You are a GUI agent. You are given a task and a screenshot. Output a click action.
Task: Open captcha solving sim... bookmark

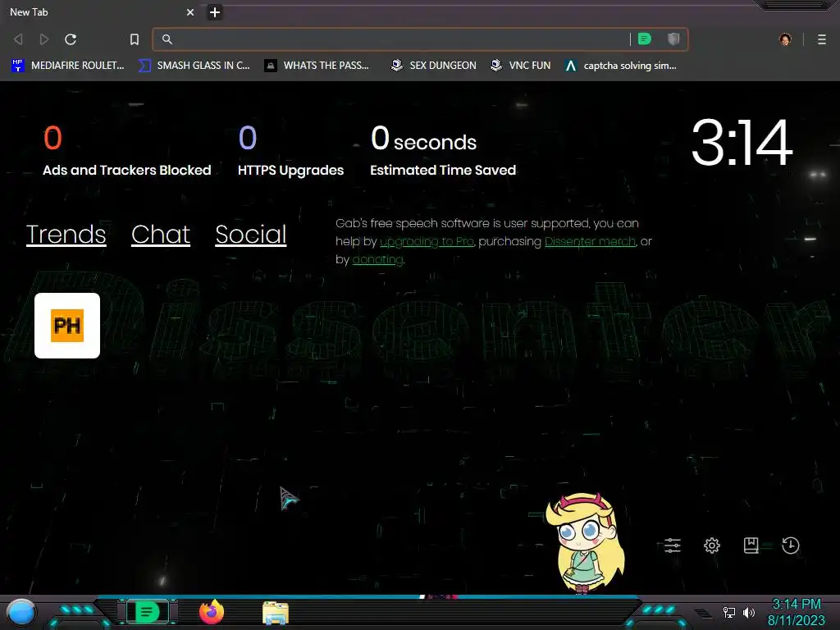click(x=621, y=66)
